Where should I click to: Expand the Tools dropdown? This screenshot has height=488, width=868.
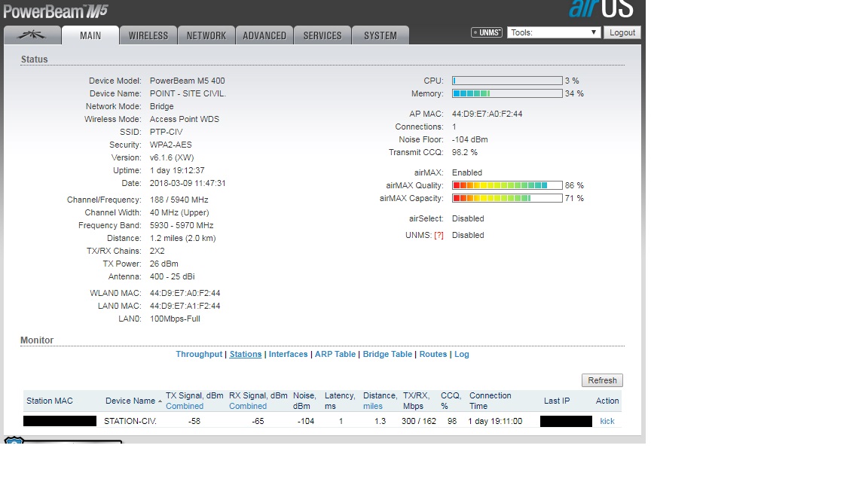pos(554,32)
